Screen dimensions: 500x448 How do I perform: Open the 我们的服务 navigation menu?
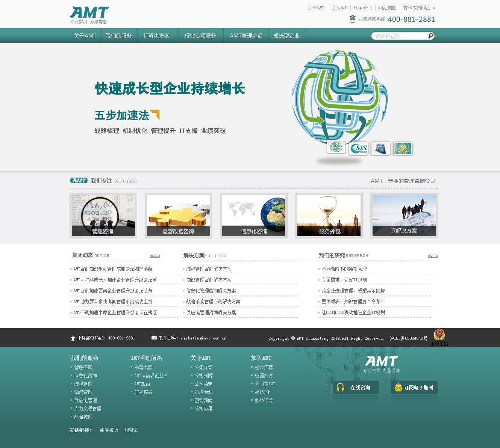tap(119, 36)
